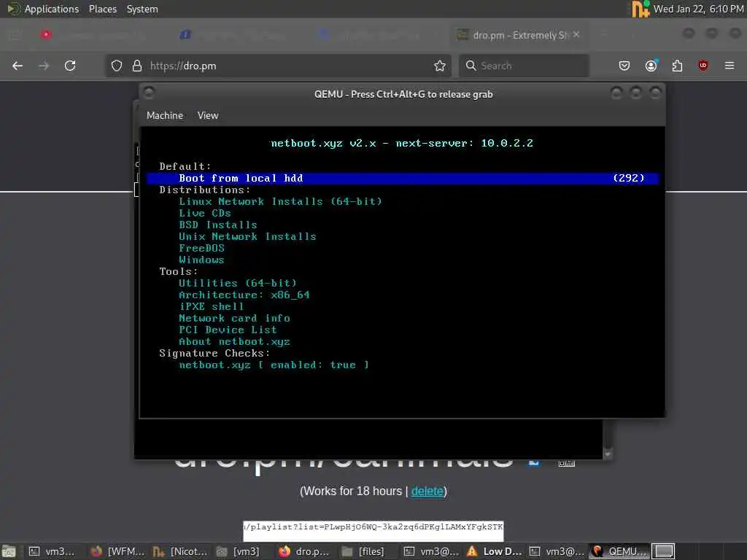This screenshot has height=560, width=747.
Task: Select Windows menu entry
Action: click(201, 260)
